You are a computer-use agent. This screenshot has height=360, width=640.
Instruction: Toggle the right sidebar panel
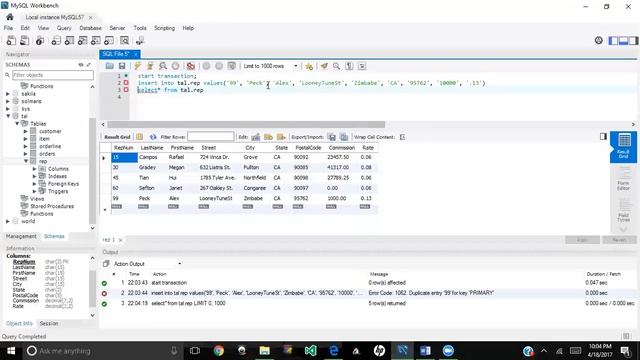[x=633, y=40]
